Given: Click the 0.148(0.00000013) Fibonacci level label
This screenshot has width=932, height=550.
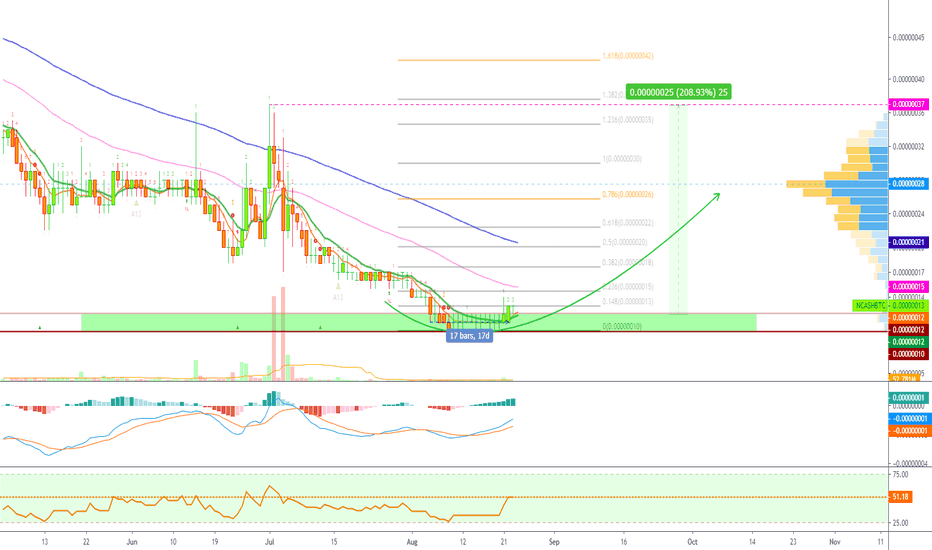Looking at the screenshot, I should click(628, 301).
